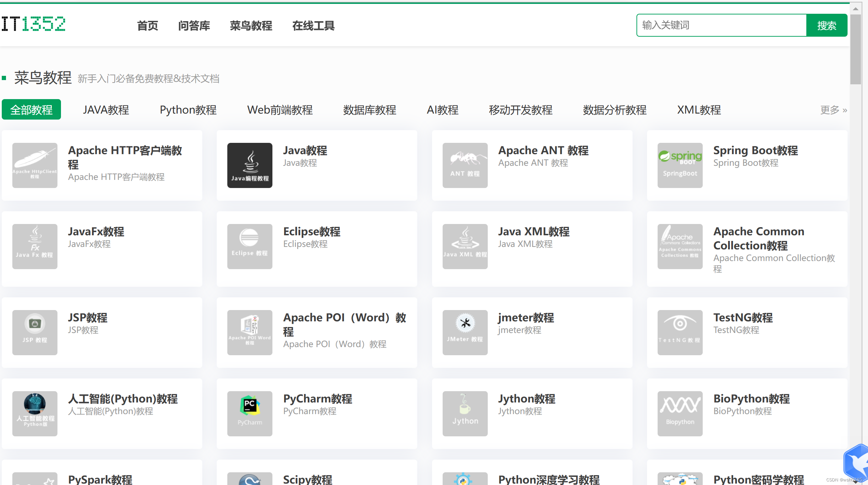868x485 pixels.
Task: Click the IT1352 site logo
Action: [x=33, y=24]
